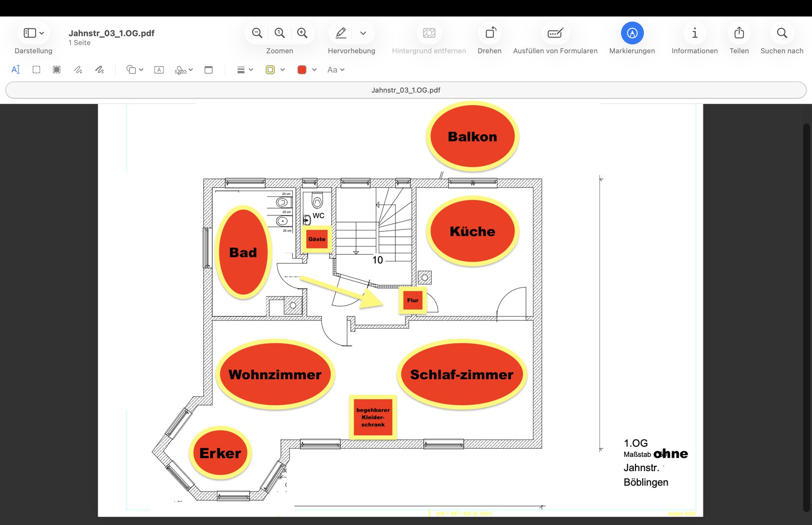The image size is (812, 525).
Task: Rotate the page with Drehen
Action: pyautogui.click(x=490, y=33)
